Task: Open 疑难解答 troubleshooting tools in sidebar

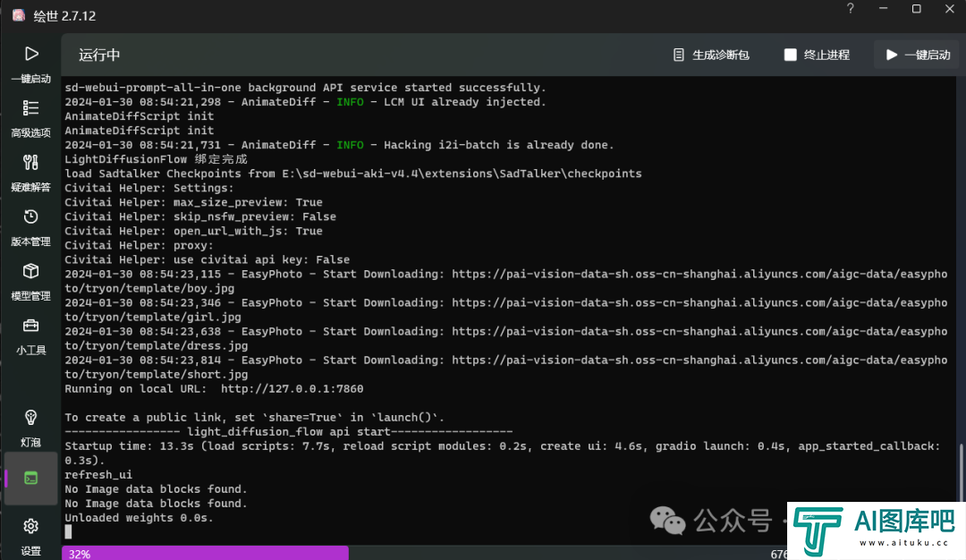Action: [x=30, y=173]
